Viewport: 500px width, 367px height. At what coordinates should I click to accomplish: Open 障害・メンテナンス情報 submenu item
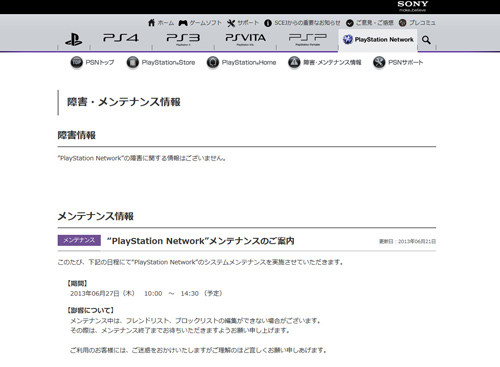coord(332,62)
